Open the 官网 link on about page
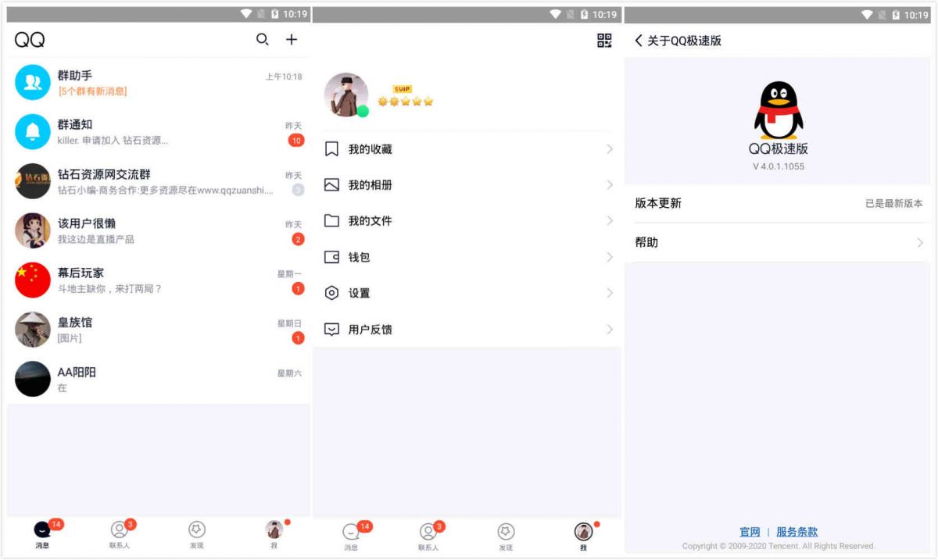 [x=750, y=532]
